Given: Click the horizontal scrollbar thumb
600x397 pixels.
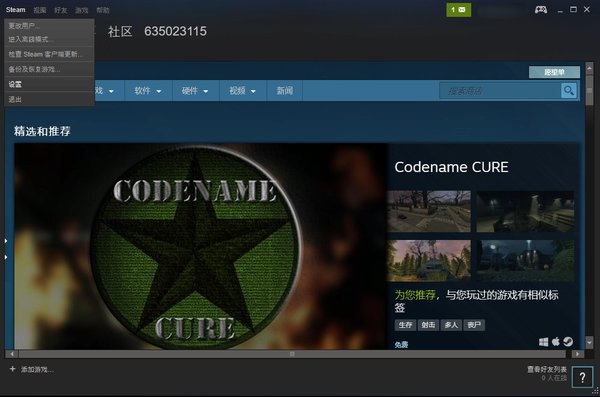Looking at the screenshot, I should 292,354.
